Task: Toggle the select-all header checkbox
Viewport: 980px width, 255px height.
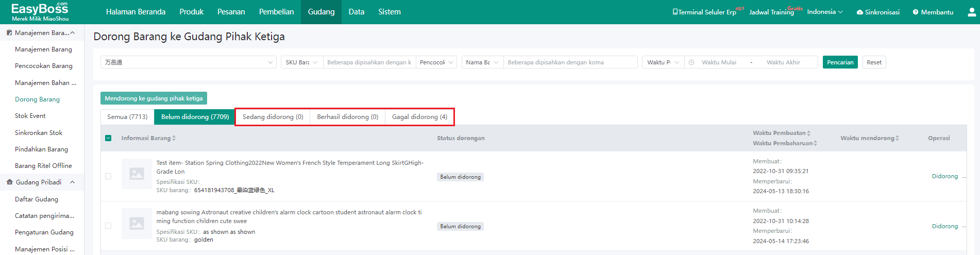Action: click(108, 138)
